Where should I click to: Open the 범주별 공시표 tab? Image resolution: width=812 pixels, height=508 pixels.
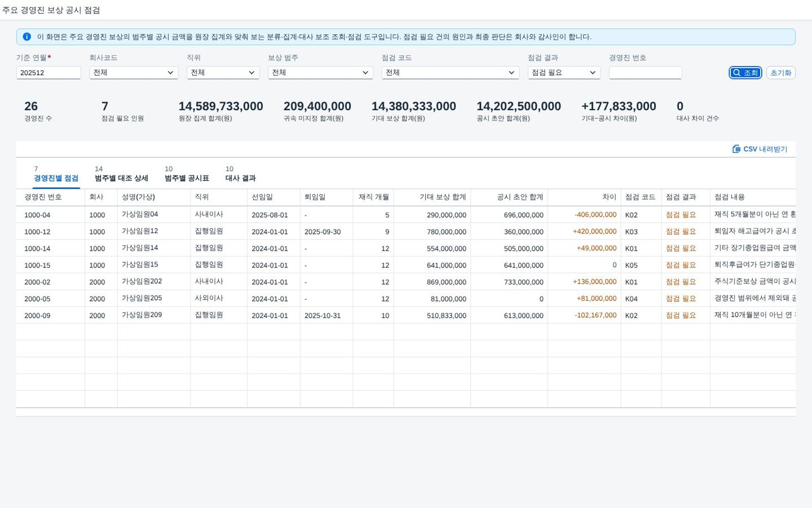coord(187,174)
